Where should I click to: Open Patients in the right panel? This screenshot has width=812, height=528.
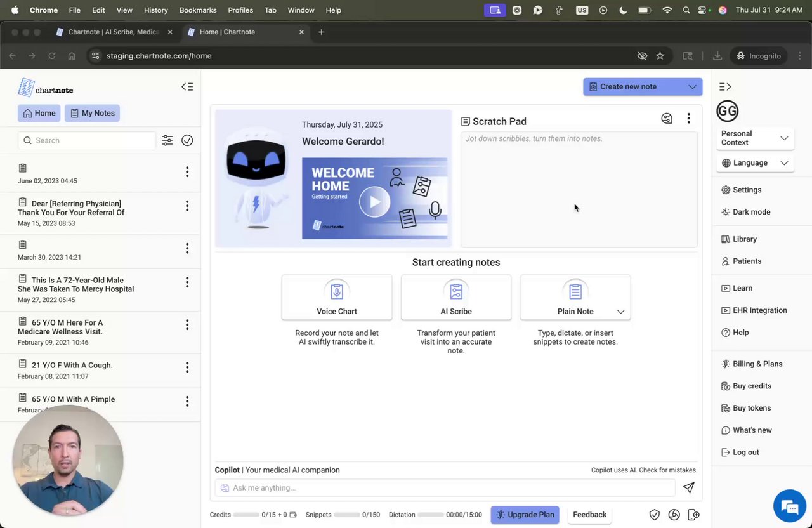(x=742, y=261)
